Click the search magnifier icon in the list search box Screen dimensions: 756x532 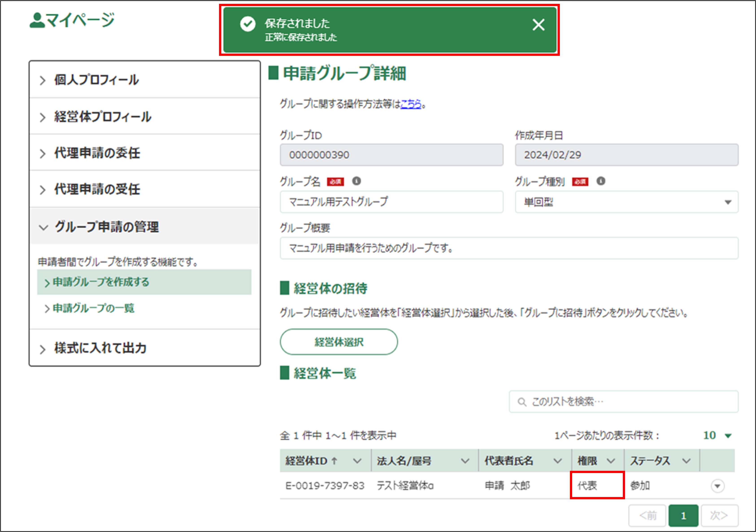[x=521, y=402]
